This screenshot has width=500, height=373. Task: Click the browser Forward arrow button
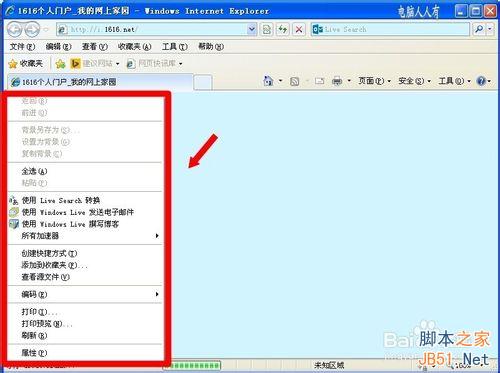(x=32, y=29)
